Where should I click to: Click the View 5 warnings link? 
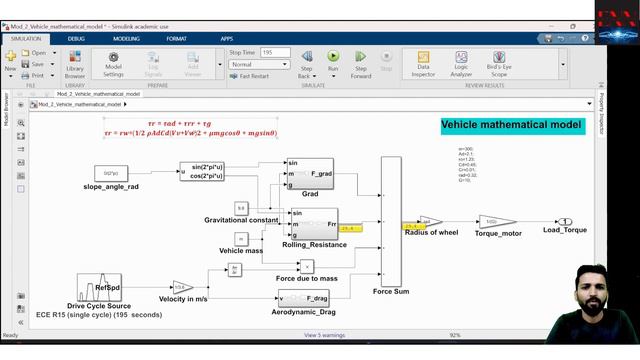pyautogui.click(x=324, y=335)
